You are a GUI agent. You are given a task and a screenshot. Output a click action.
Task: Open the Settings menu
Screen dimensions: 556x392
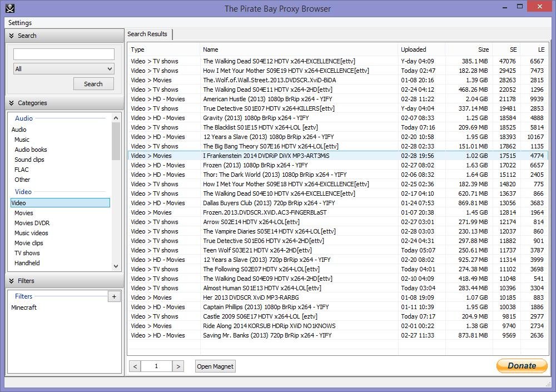20,23
